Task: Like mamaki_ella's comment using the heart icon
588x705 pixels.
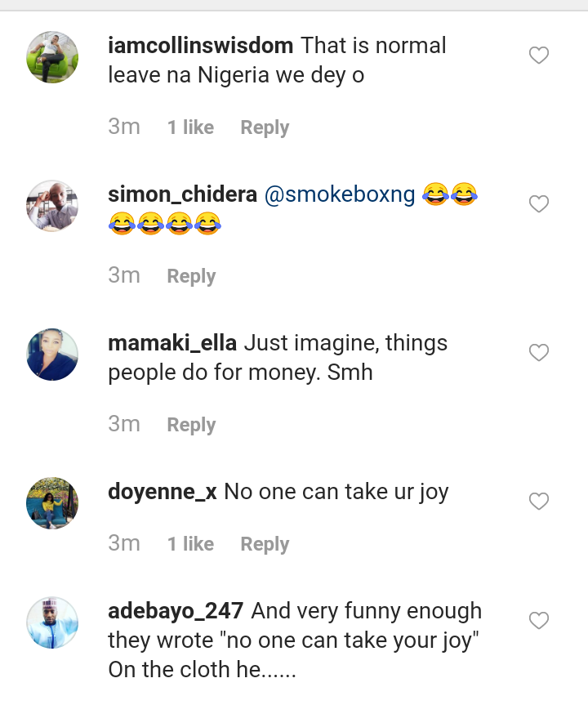Action: click(x=539, y=353)
